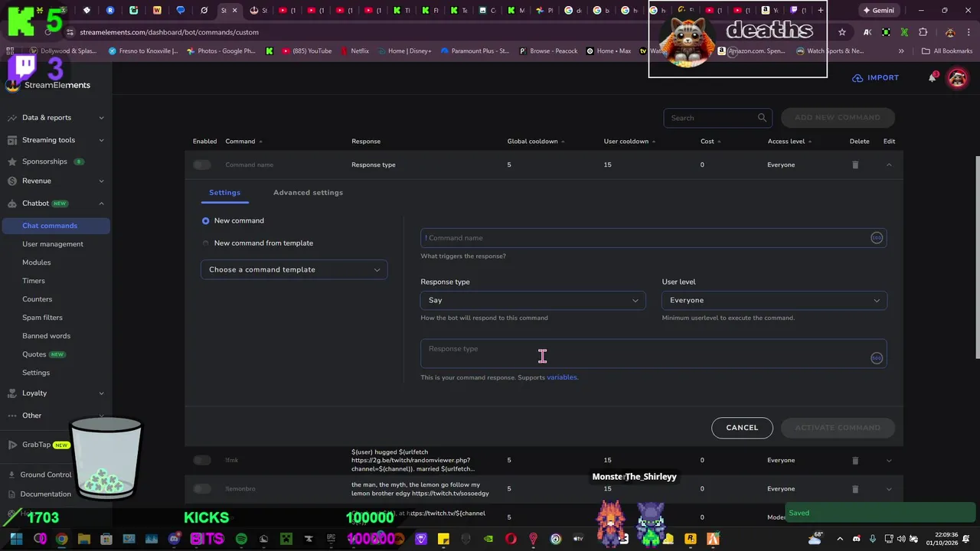
Task: Open Spotify from the taskbar
Action: click(241, 539)
